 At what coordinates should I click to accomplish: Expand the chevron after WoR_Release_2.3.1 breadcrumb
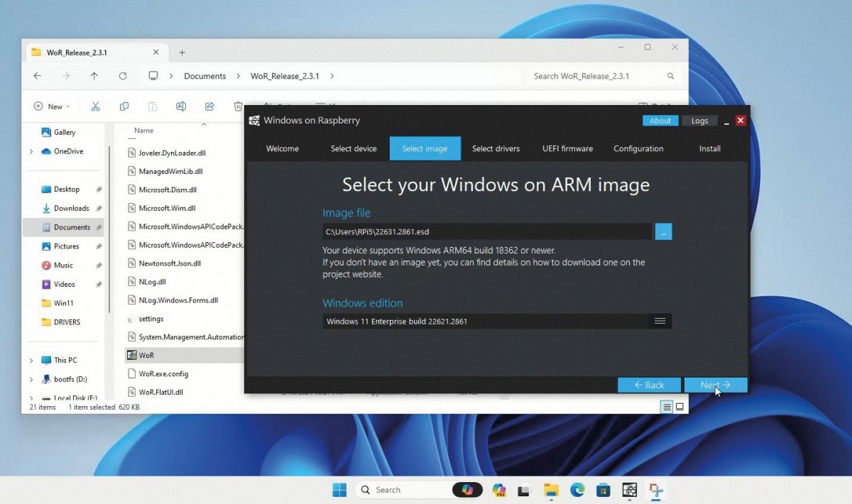coord(332,76)
